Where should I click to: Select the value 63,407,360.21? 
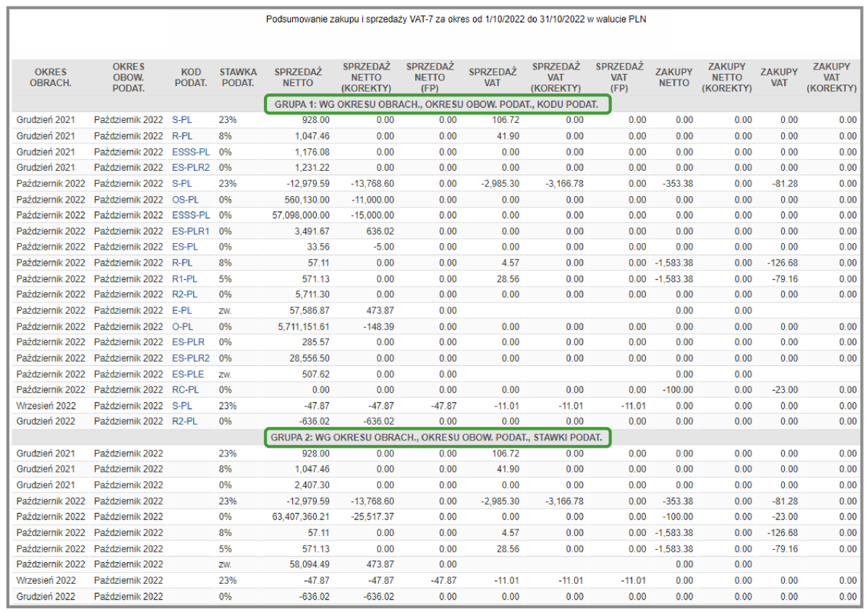coord(300,517)
